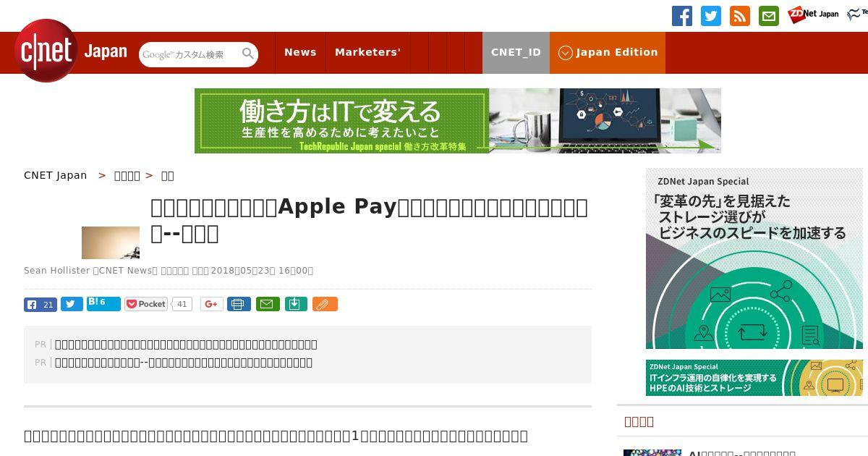Save the article to Pocket
Viewport: 868px width, 456px height.
tap(145, 304)
